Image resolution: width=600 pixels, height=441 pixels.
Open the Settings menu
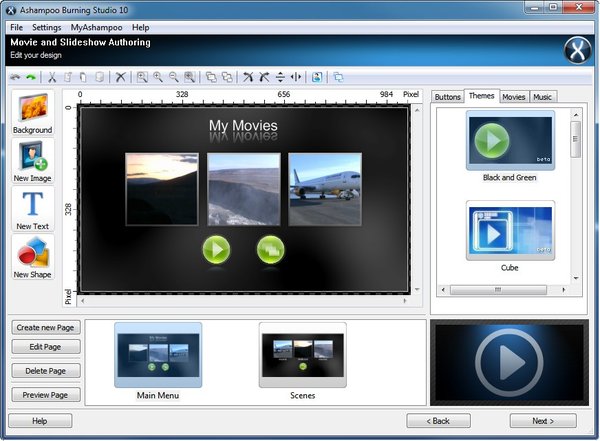pyautogui.click(x=46, y=27)
